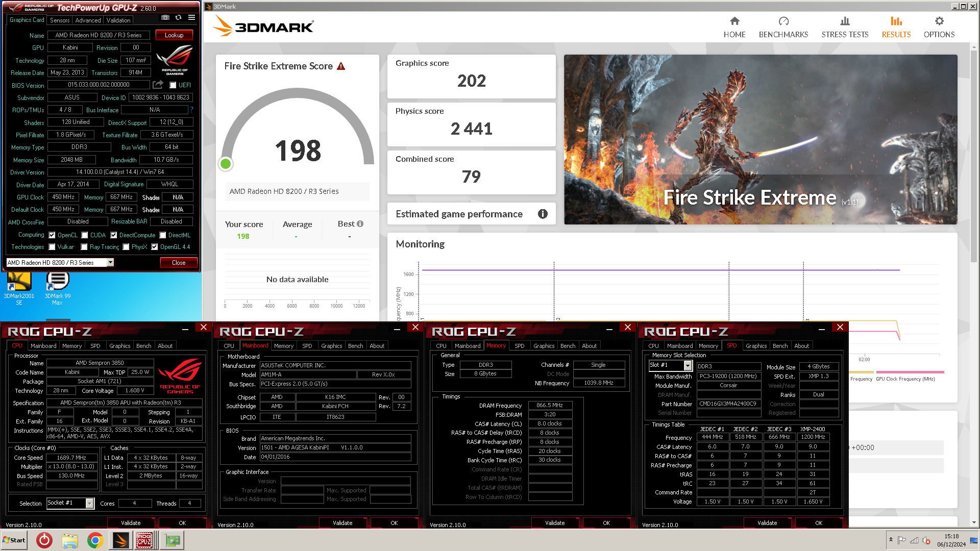
Task: Open GPU-Z hamburger menu
Action: click(x=191, y=17)
